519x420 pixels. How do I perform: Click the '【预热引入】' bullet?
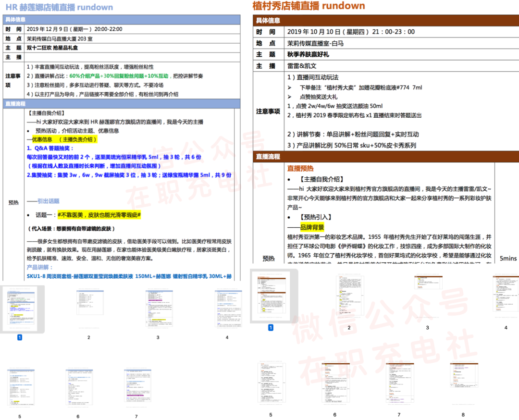point(315,217)
